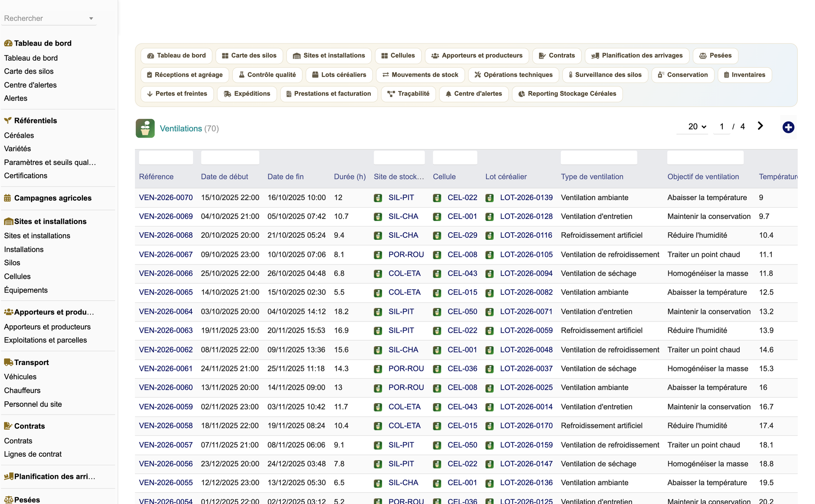This screenshot has height=504, width=815.
Task: Click the green Ventilations plant icon
Action: coord(145,129)
